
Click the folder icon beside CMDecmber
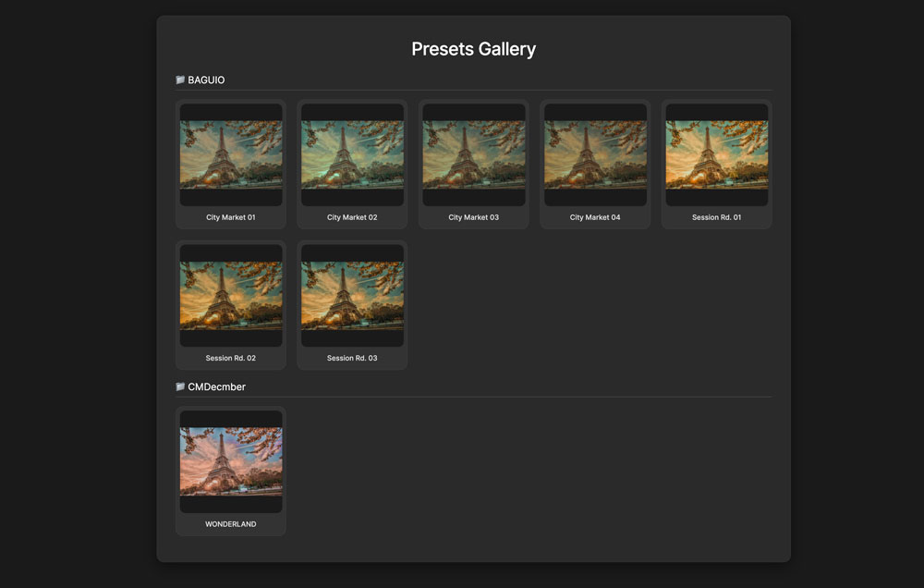[x=180, y=387]
